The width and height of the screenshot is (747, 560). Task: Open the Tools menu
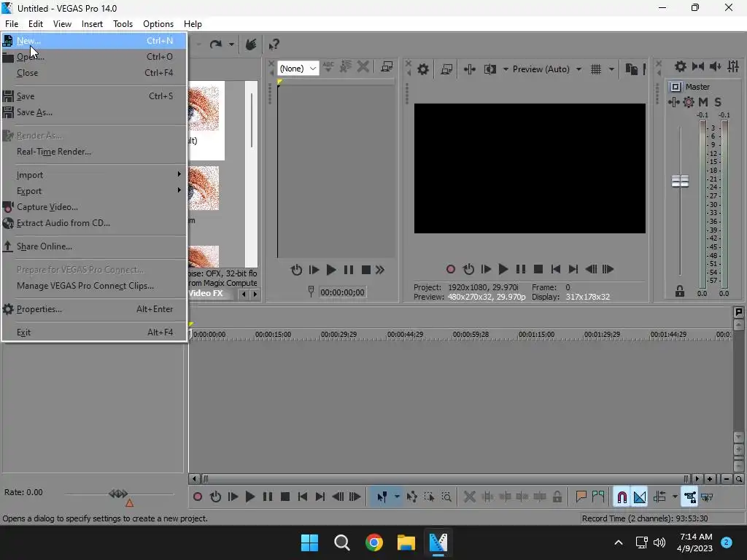pyautogui.click(x=123, y=24)
